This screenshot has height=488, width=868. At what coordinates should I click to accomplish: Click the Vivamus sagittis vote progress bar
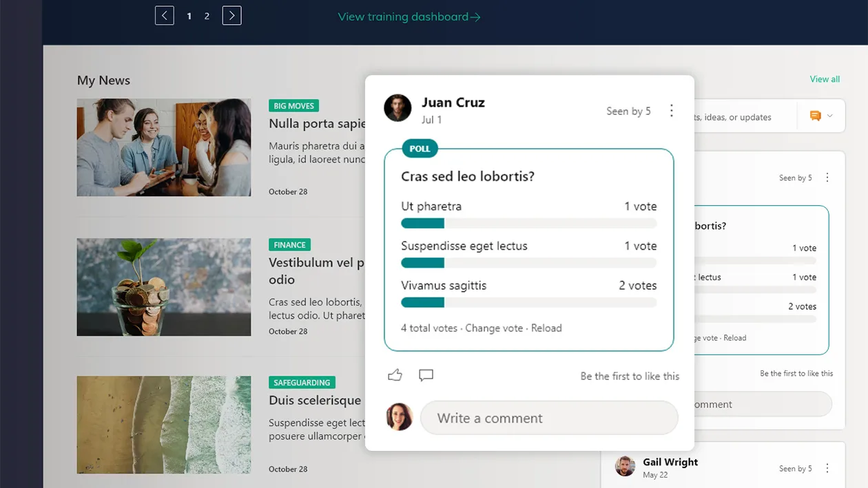528,302
